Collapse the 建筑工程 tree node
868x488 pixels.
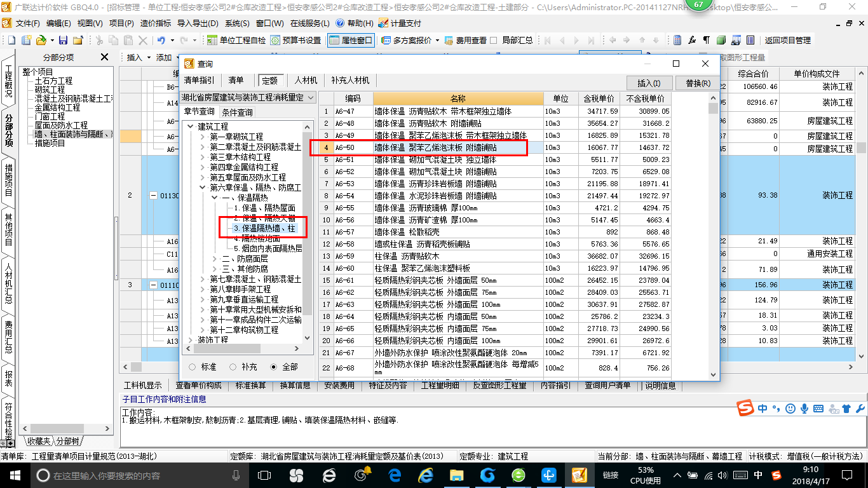click(x=190, y=126)
